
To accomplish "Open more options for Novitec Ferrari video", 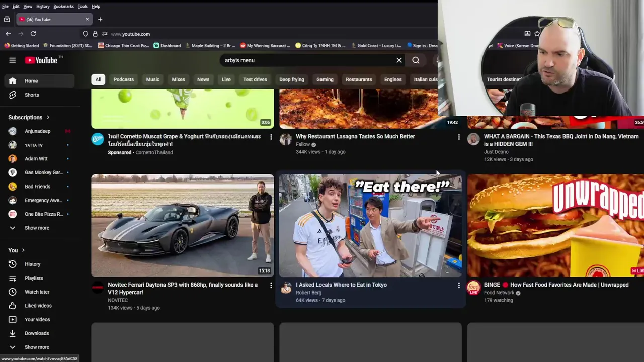I will pos(271,285).
